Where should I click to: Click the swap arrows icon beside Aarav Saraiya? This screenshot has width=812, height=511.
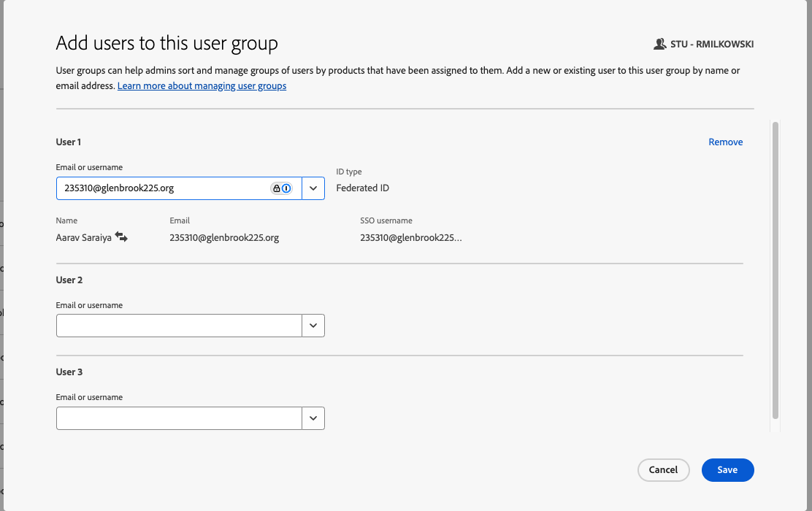[121, 237]
